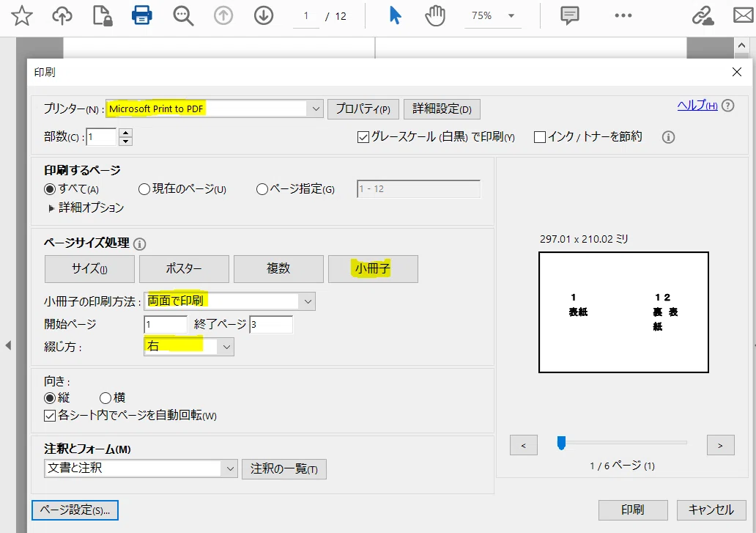Choose the arrow selection tool
Image resolution: width=756 pixels, height=533 pixels.
coord(395,16)
